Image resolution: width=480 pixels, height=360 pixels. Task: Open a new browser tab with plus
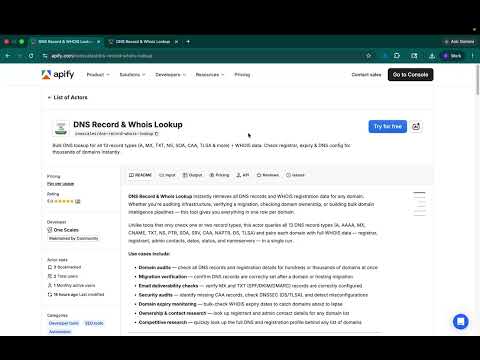click(188, 42)
